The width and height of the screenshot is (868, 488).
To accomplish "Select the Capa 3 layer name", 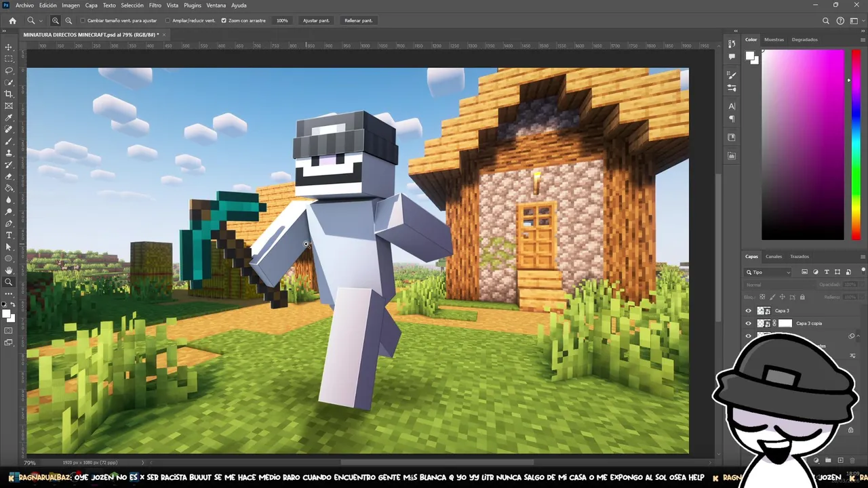I will pyautogui.click(x=782, y=311).
